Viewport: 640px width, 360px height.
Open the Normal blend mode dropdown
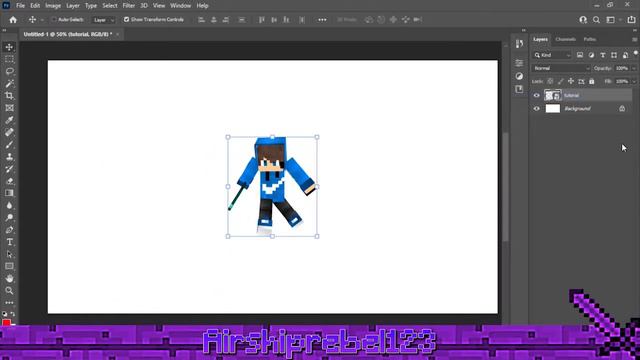[x=561, y=69]
